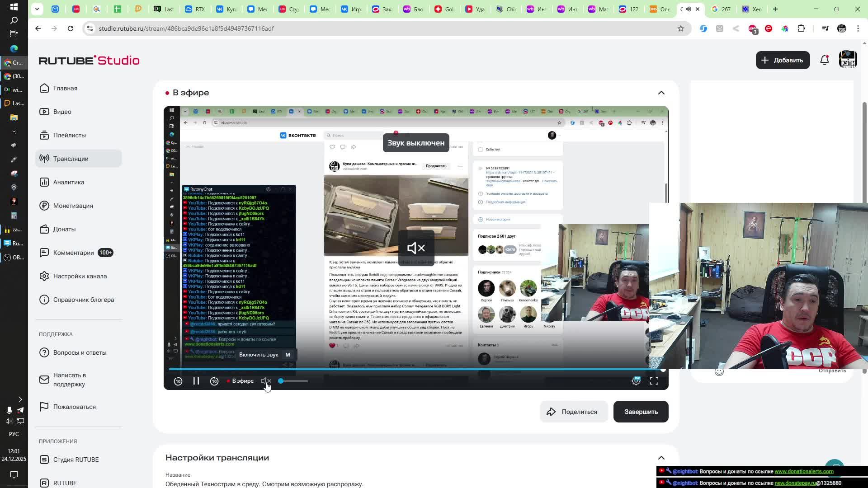Open Комментарии sidebar item
The image size is (868, 488).
point(73,253)
